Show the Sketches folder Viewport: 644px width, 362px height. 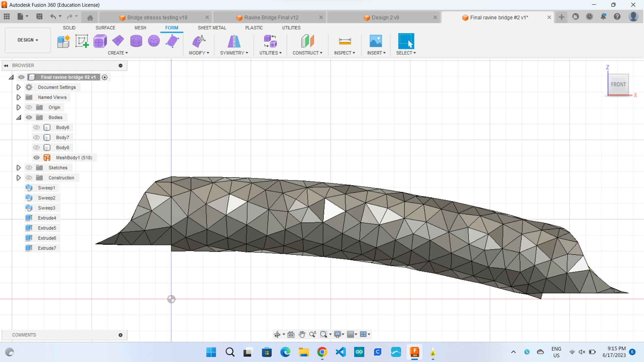coord(29,168)
